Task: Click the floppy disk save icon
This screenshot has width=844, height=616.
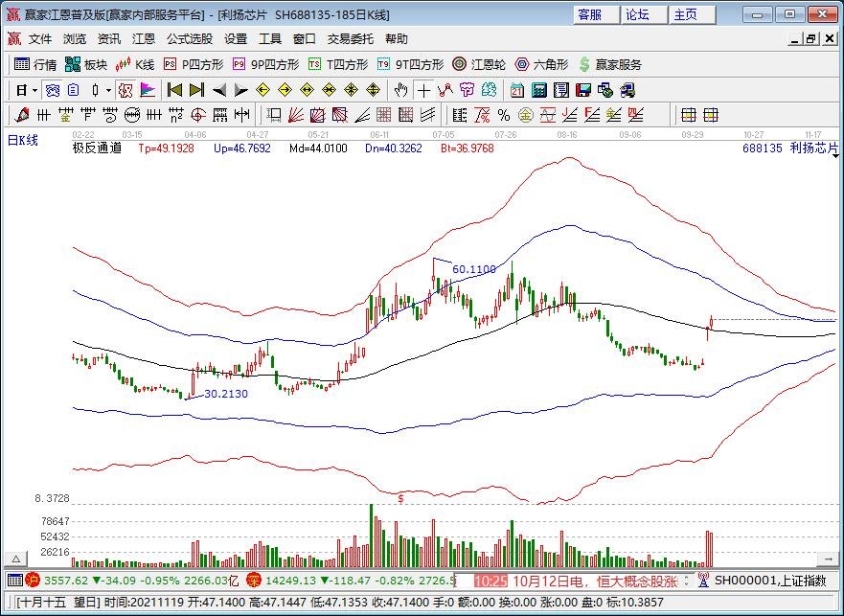Action: coord(582,90)
